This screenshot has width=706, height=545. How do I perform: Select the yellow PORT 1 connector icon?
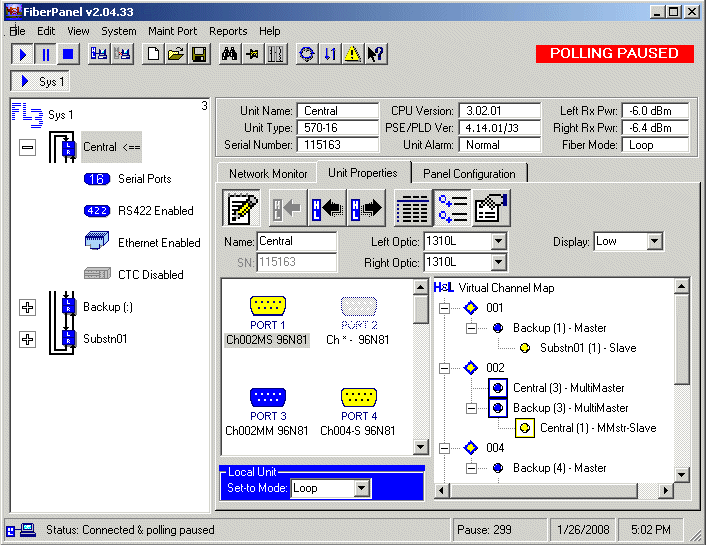click(x=268, y=307)
